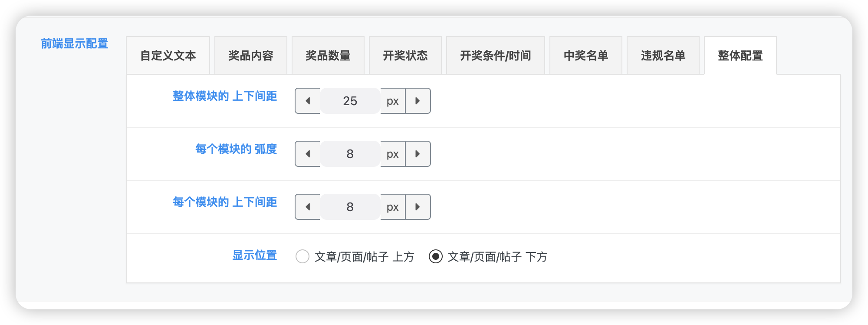Decrease overall module vertical spacing with left arrow
This screenshot has height=325, width=868.
coord(308,101)
